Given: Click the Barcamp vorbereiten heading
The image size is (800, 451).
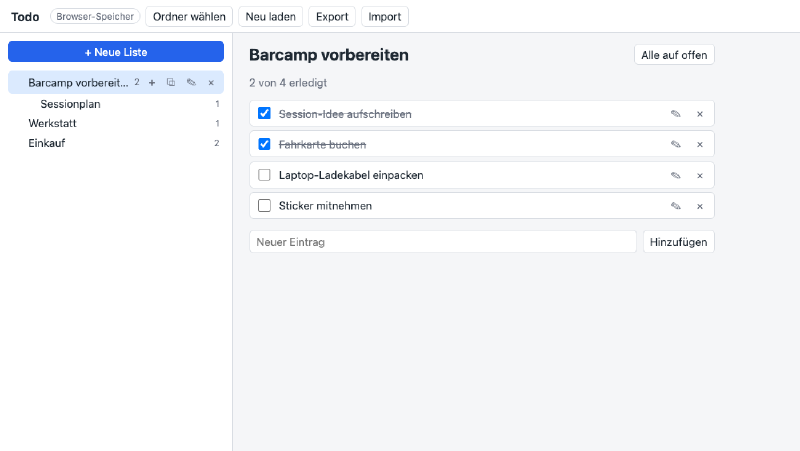Looking at the screenshot, I should tap(329, 55).
